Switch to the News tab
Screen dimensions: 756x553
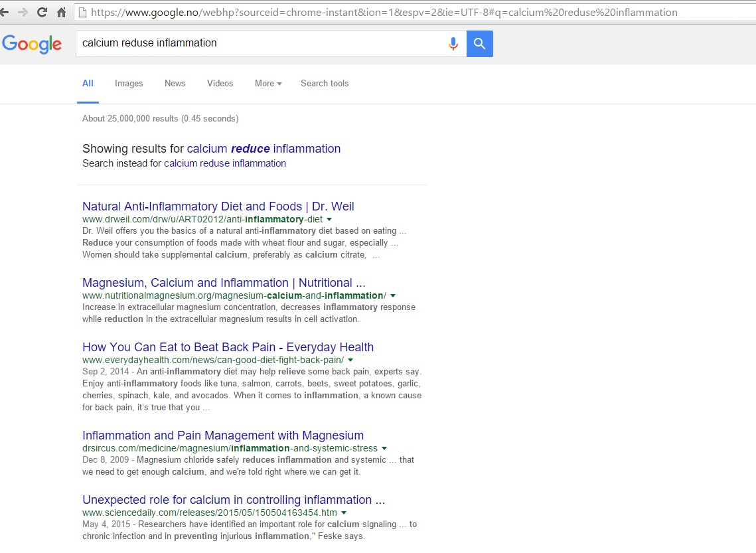175,84
